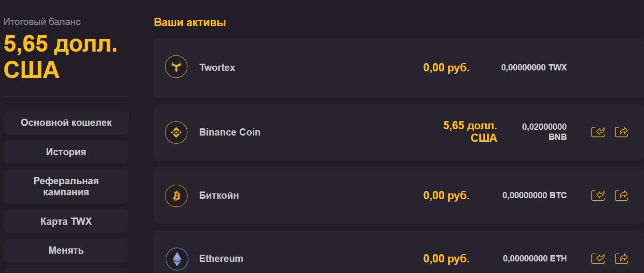Open withdraw for Binance Coin

point(621,132)
